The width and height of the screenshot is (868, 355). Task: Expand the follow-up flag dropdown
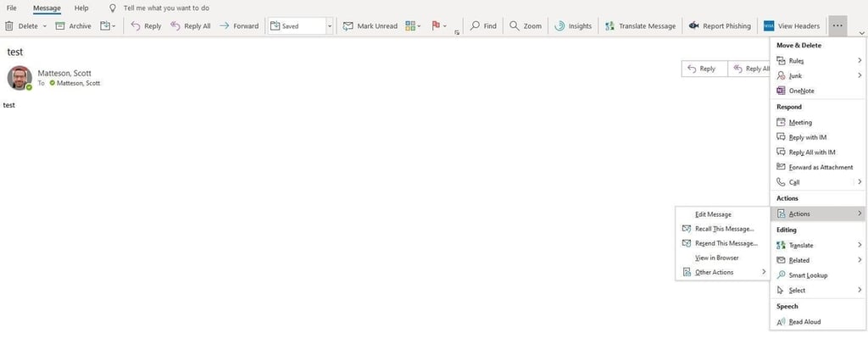click(x=446, y=26)
